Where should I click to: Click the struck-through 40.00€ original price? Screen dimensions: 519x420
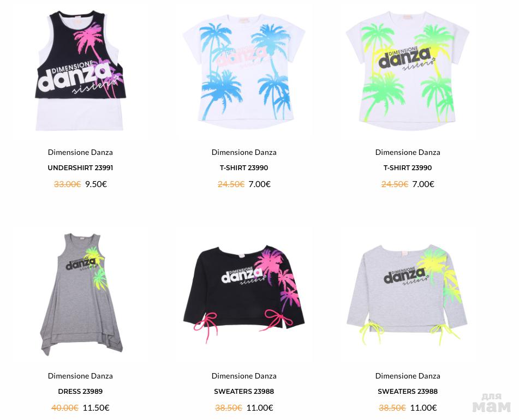coord(65,408)
